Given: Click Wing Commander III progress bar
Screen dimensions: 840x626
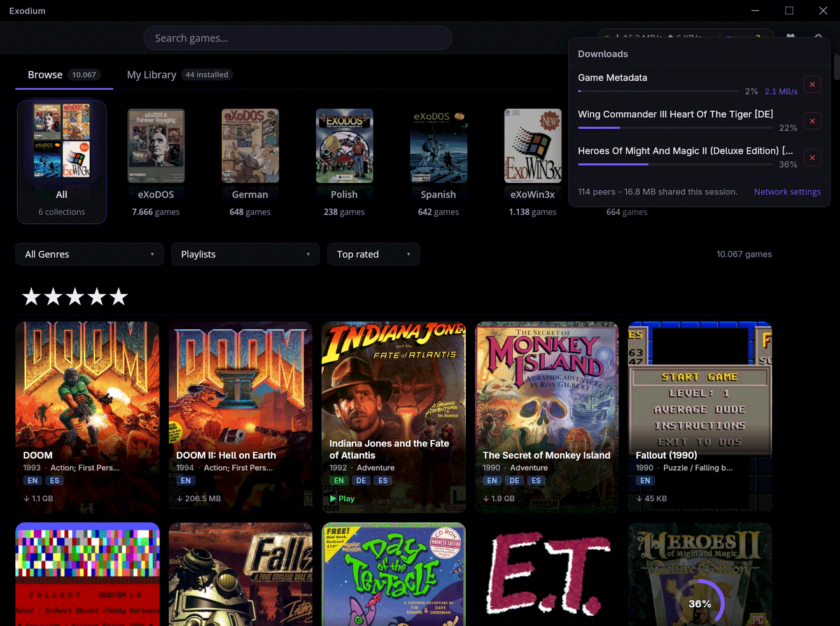Looking at the screenshot, I should (x=675, y=127).
